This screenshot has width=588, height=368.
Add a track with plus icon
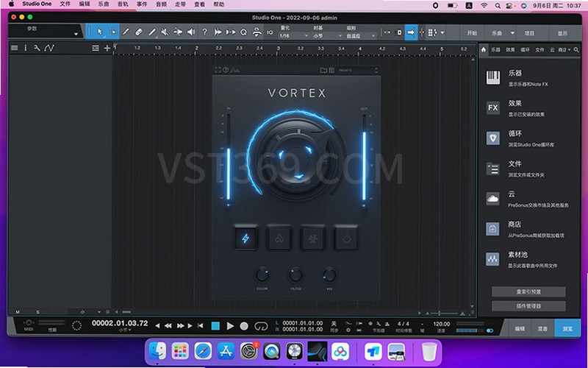click(107, 48)
